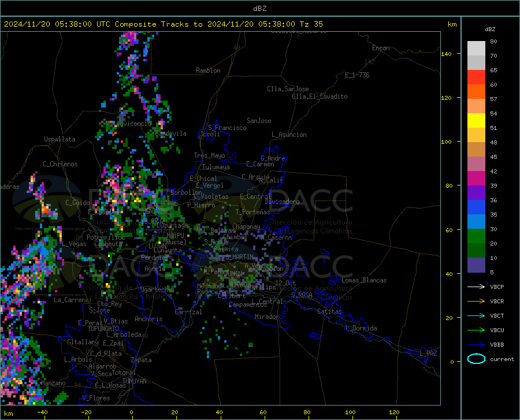The height and width of the screenshot is (420, 520).
Task: Click the blue VBBB arrow legend icon
Action: point(476,345)
